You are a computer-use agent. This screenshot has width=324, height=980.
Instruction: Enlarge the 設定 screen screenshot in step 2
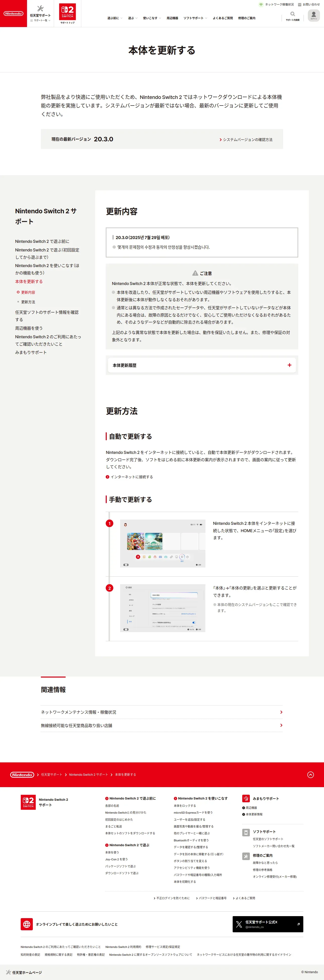click(x=163, y=608)
